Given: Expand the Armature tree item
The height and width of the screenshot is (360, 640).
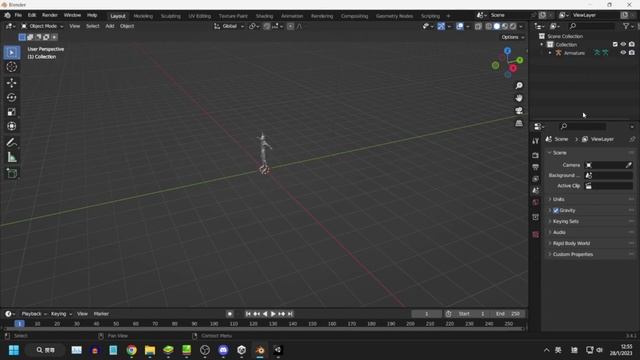Looking at the screenshot, I should [550, 53].
